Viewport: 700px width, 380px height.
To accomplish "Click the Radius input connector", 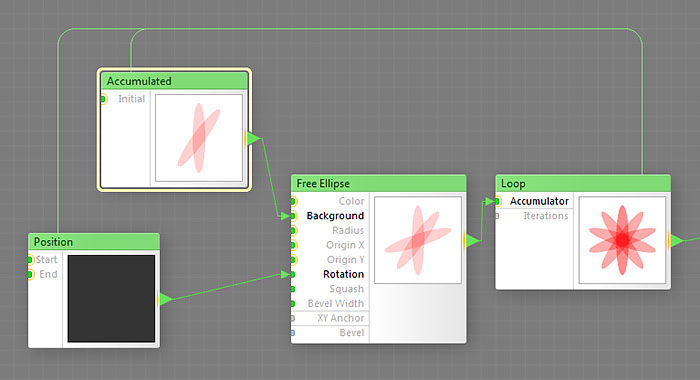I will tap(293, 231).
